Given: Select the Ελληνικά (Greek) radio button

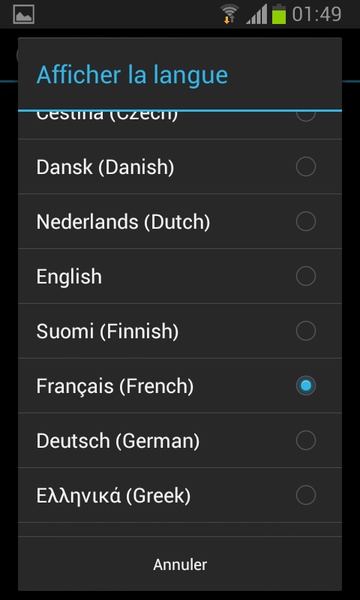Looking at the screenshot, I should tap(306, 495).
